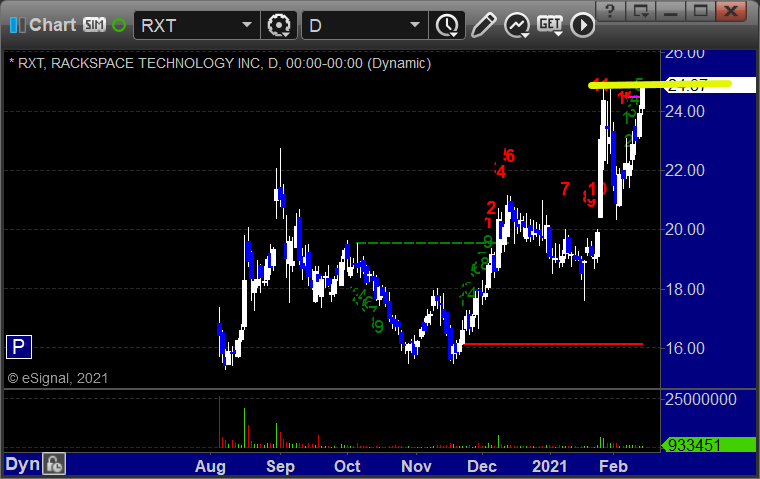
Task: Click the 25000000 volume axis label
Action: pyautogui.click(x=701, y=399)
